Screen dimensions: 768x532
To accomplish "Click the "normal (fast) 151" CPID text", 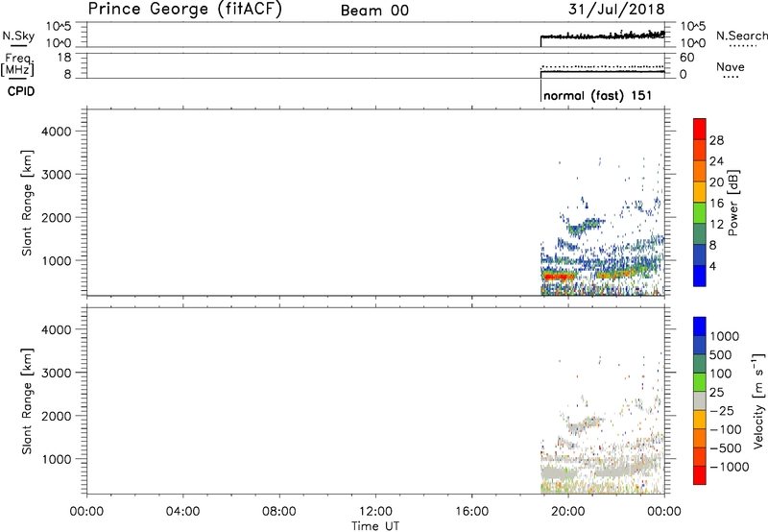I will [597, 95].
